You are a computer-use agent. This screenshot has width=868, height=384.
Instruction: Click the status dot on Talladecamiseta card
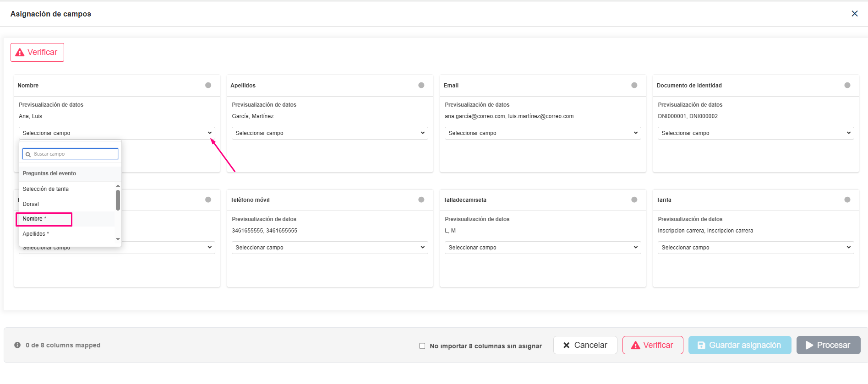point(634,200)
